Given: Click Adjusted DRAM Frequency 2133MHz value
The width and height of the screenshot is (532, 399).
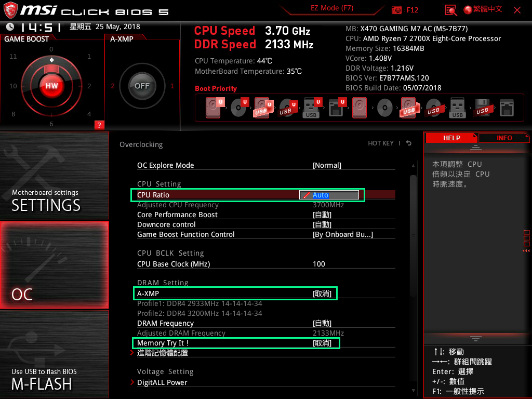Looking at the screenshot, I should 328,333.
